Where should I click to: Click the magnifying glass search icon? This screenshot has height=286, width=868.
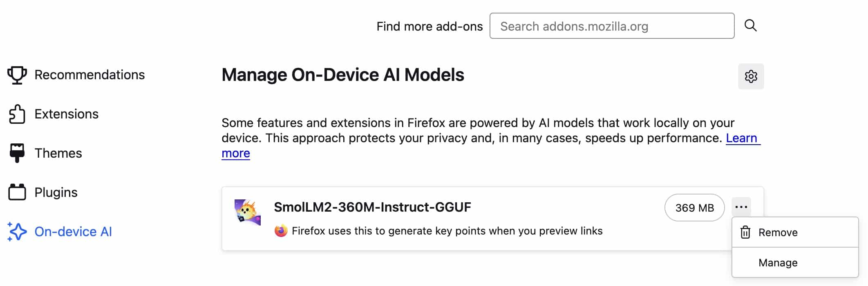click(750, 26)
